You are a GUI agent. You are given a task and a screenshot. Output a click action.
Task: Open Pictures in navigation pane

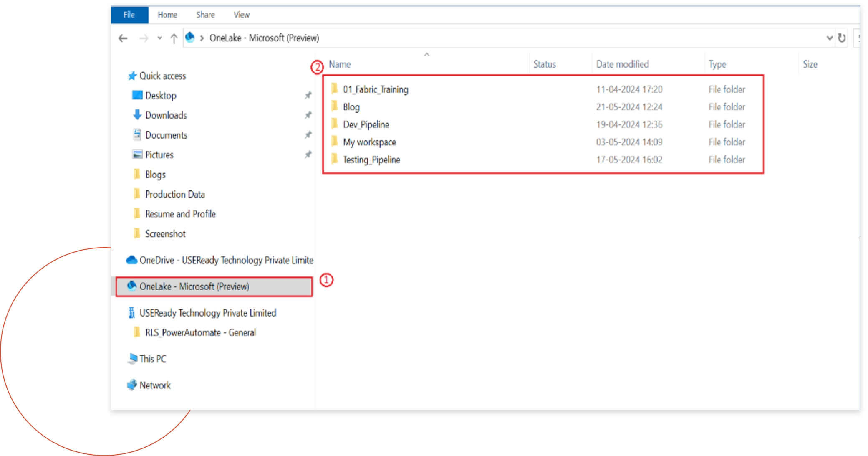pos(159,155)
